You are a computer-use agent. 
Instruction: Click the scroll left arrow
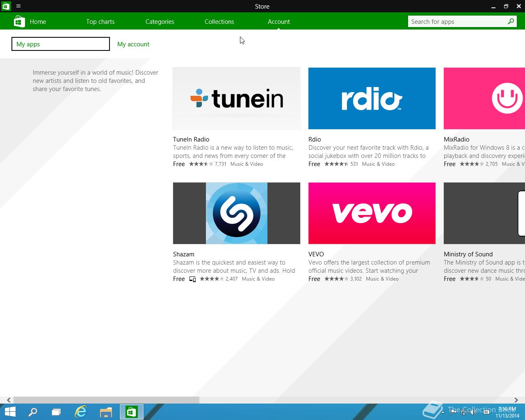[9, 400]
